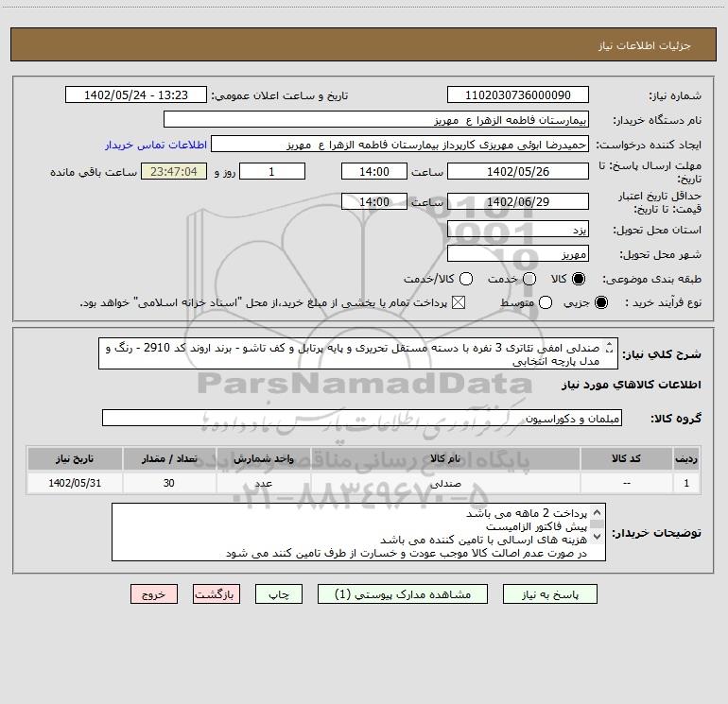Click the row number 1 cell
Screen dimensions: 728x704
pyautogui.click(x=686, y=483)
